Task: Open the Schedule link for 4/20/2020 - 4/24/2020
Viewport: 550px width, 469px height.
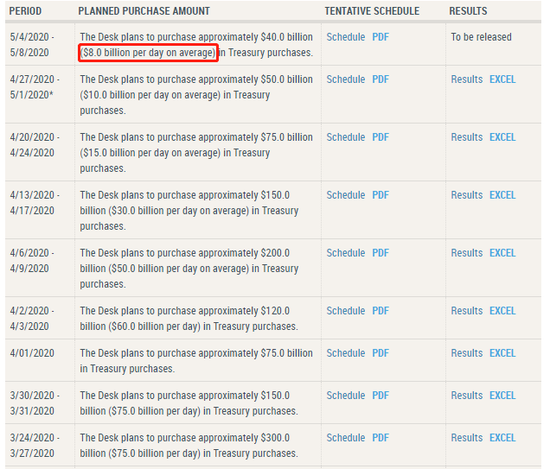Action: [346, 138]
